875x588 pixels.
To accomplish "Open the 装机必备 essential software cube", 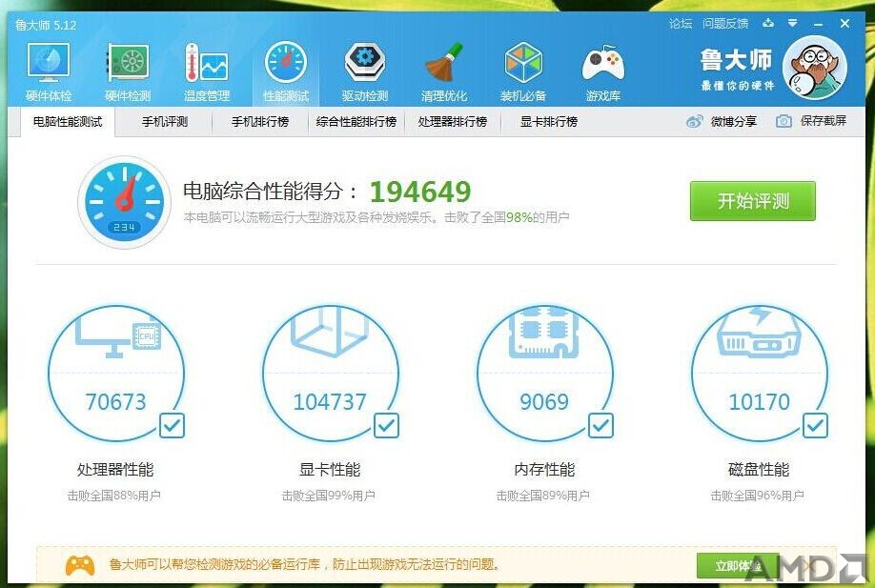I will (523, 72).
